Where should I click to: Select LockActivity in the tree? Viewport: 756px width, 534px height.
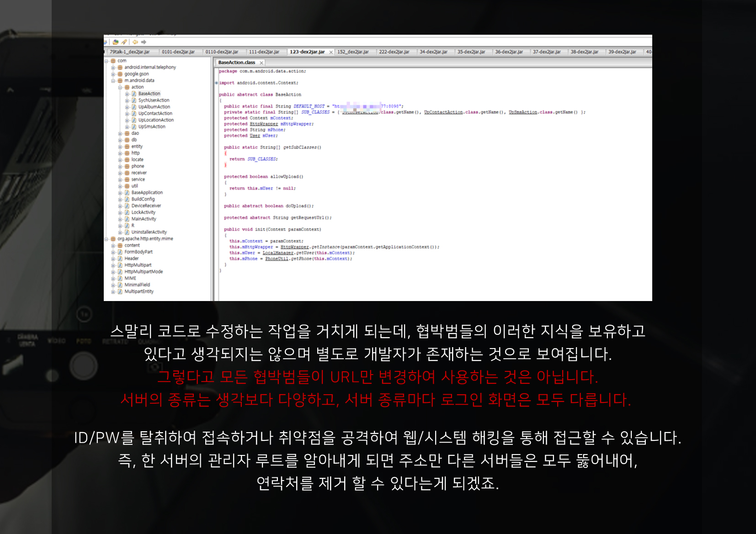(144, 212)
